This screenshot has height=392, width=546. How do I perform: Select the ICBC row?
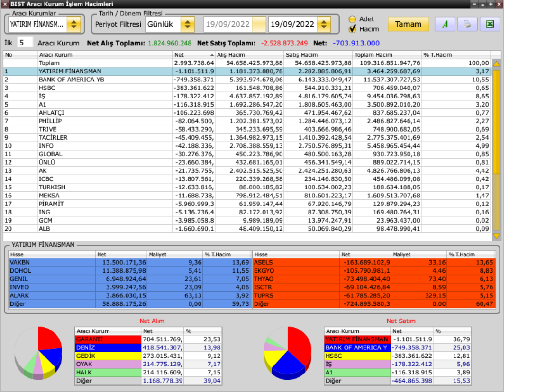246,179
